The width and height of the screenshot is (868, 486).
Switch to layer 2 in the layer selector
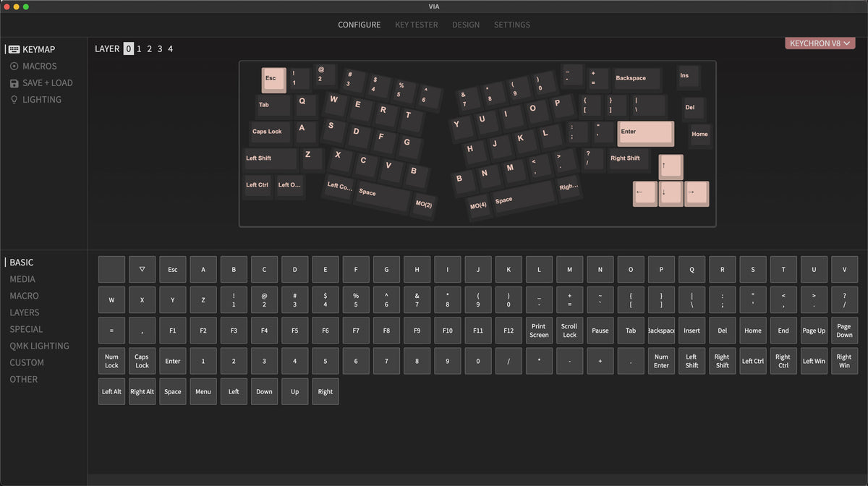149,48
